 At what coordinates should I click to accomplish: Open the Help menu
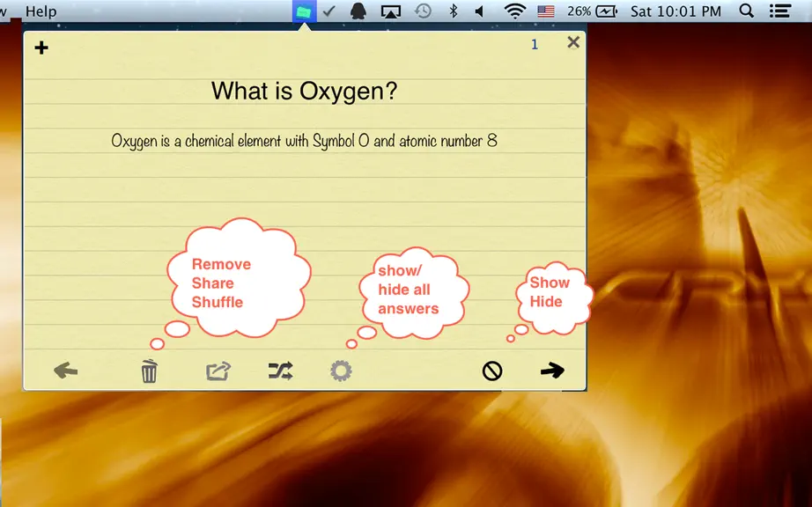point(41,11)
